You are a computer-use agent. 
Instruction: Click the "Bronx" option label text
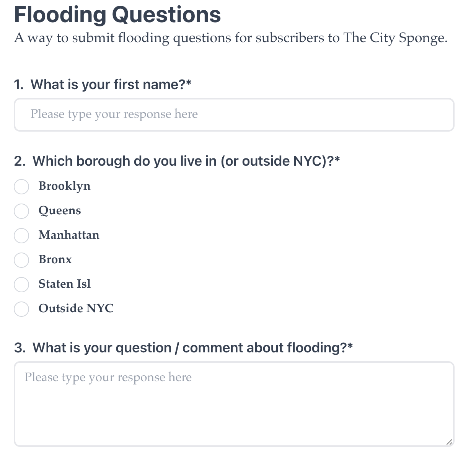point(55,259)
